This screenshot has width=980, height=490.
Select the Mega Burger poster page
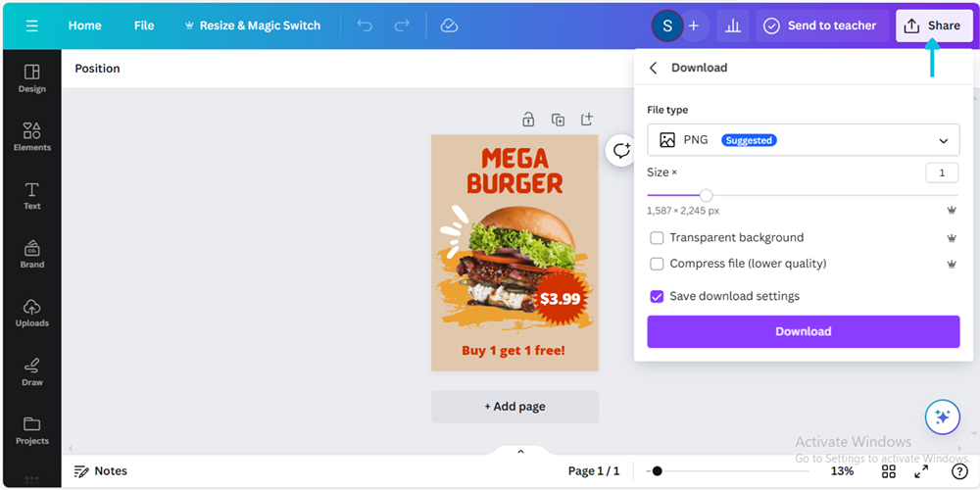(x=515, y=253)
